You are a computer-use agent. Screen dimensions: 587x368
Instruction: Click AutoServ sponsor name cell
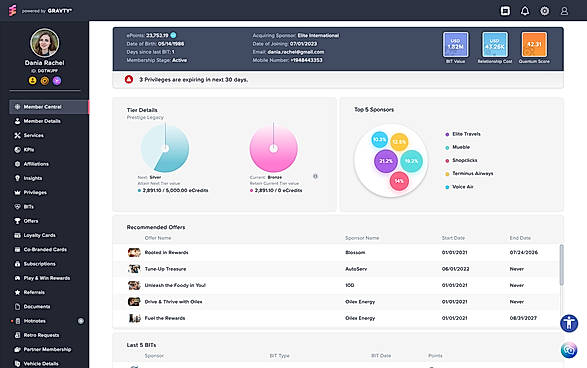356,269
